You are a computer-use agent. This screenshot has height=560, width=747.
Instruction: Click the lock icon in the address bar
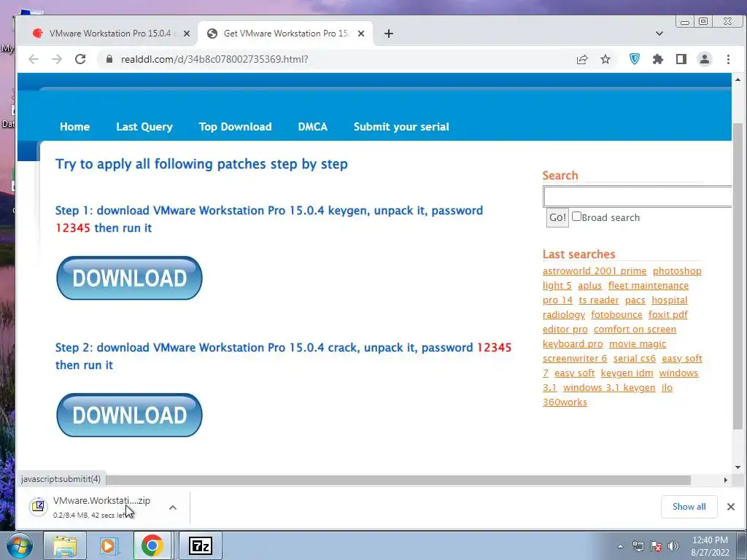coord(109,59)
